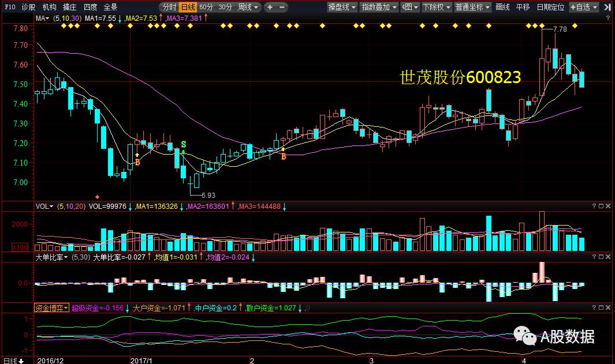Open the 日线 selector at bottom-left corner

pyautogui.click(x=14, y=361)
